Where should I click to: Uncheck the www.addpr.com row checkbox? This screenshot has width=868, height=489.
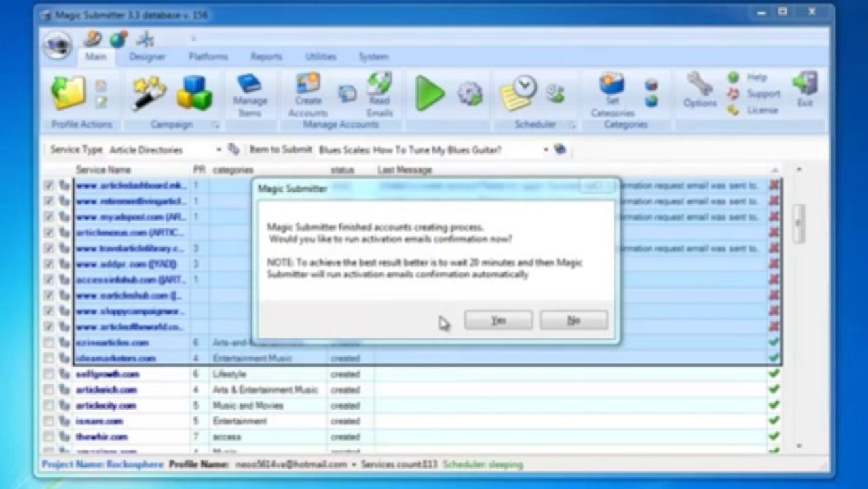49,264
